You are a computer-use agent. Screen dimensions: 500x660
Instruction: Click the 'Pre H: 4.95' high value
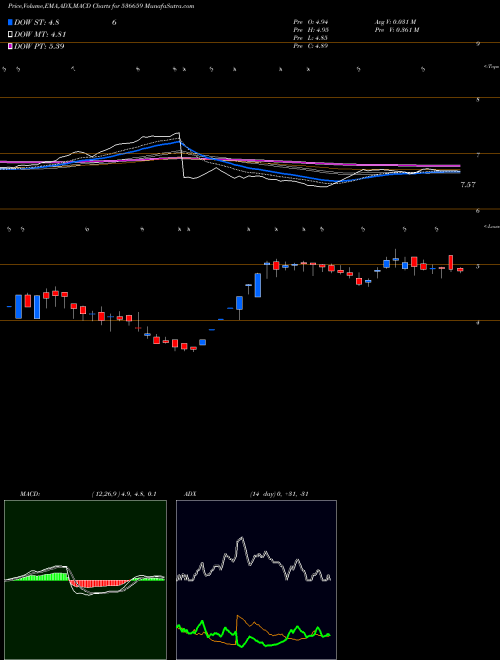[x=311, y=30]
